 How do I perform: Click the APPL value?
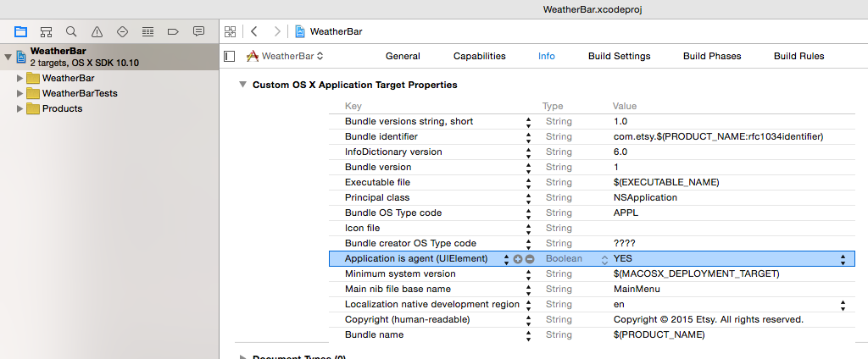tap(626, 213)
